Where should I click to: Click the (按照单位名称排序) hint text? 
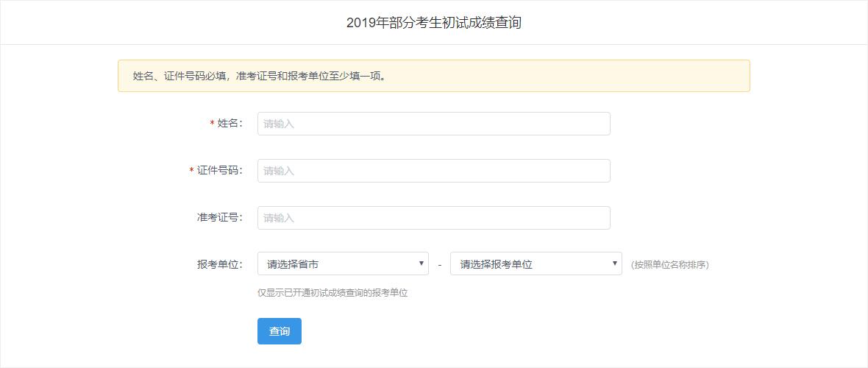click(x=669, y=265)
